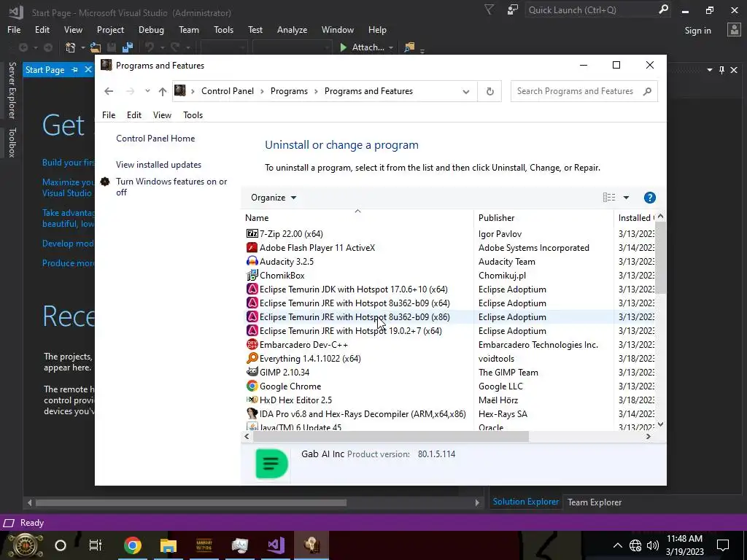The height and width of the screenshot is (560, 747).
Task: Show hidden icons in system tray
Action: [x=617, y=545]
